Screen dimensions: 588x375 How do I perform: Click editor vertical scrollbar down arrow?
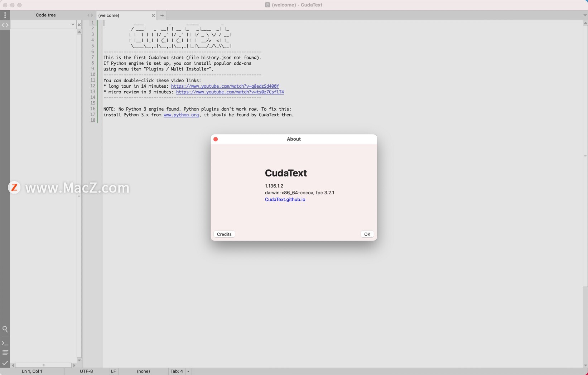[585, 365]
